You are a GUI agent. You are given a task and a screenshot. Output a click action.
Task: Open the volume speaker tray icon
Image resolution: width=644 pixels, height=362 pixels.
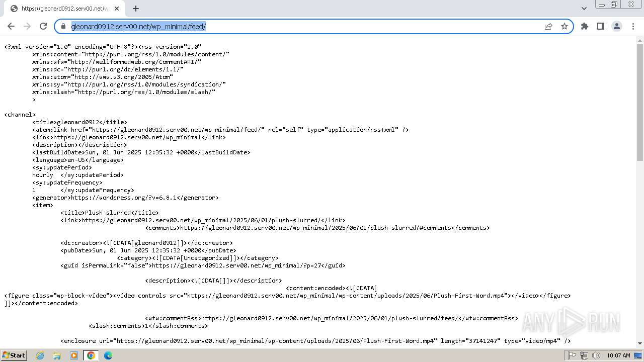[596, 355]
